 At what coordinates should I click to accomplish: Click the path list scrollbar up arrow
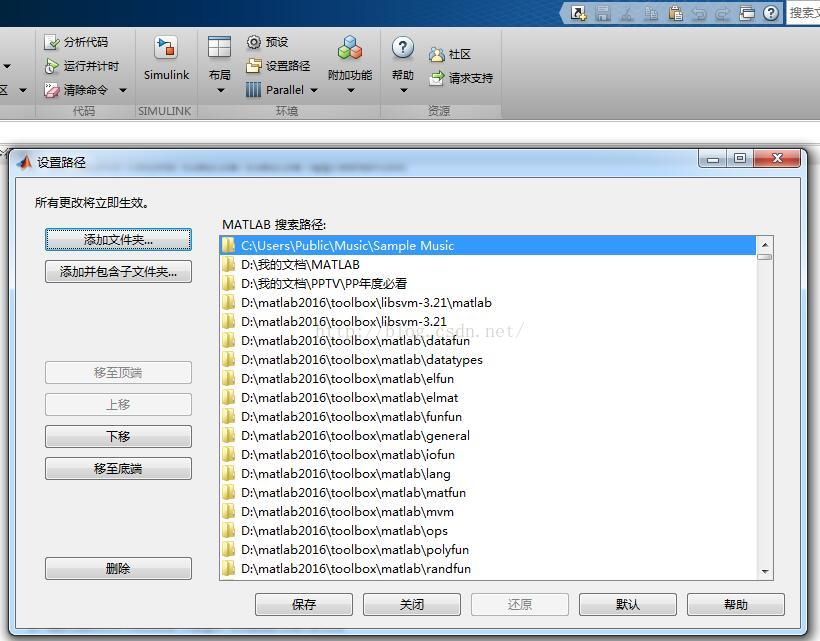[765, 244]
